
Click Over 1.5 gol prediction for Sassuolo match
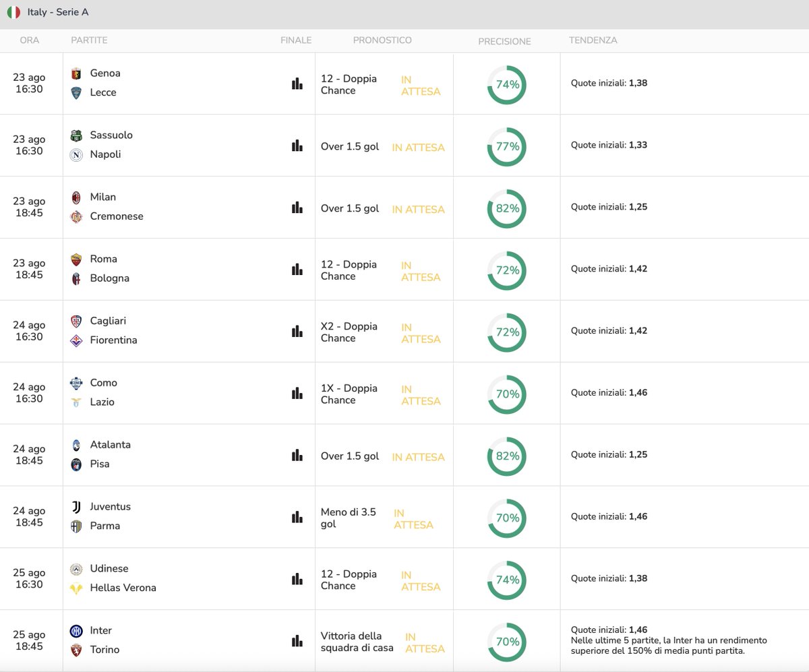[350, 147]
